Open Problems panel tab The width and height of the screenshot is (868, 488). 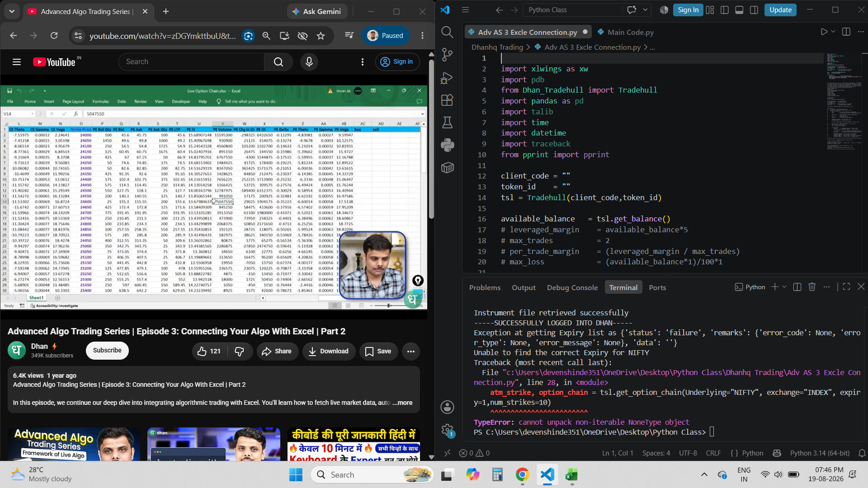point(485,287)
